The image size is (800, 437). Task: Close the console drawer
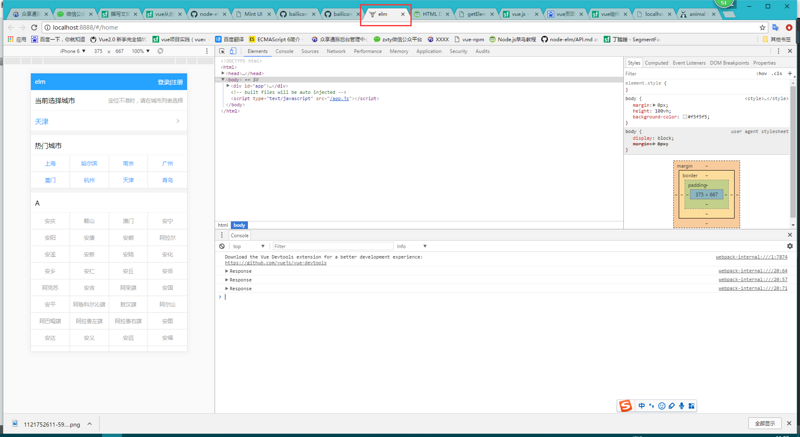pos(790,235)
